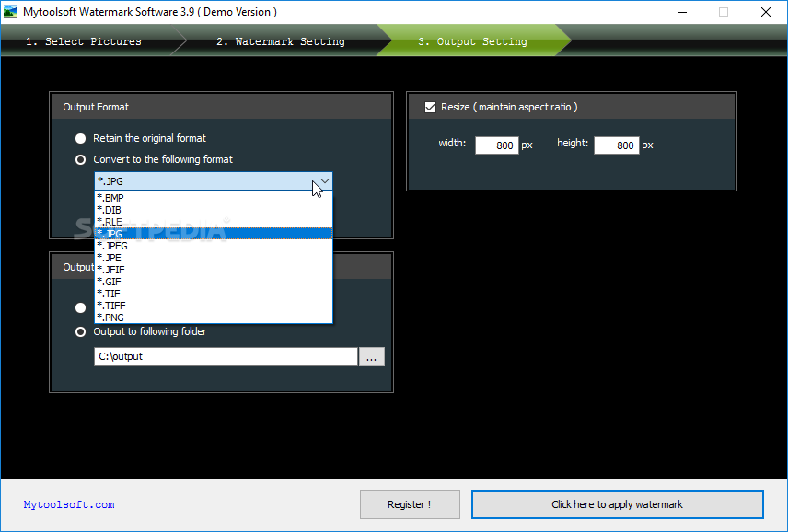Click the C:\output folder path field
This screenshot has width=788, height=532.
(x=226, y=357)
